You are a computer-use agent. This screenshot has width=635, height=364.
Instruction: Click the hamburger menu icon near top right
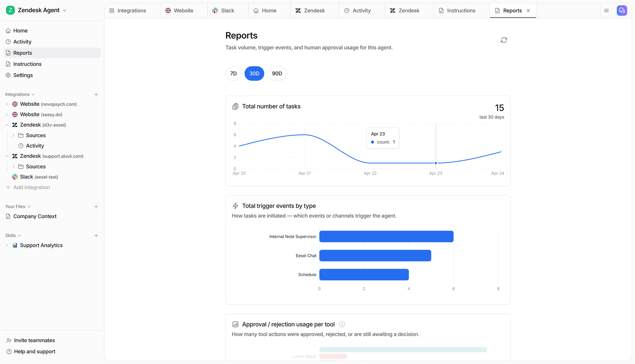coord(606,10)
